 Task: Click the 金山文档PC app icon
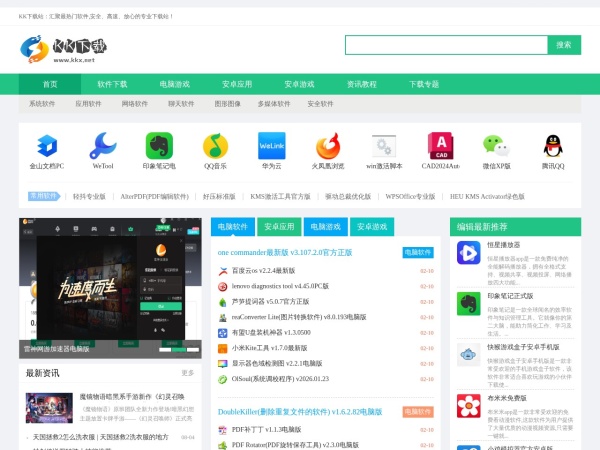tap(47, 147)
